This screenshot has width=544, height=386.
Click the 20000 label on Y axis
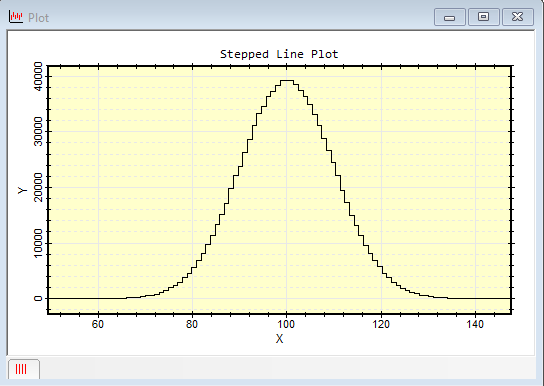[x=38, y=187]
